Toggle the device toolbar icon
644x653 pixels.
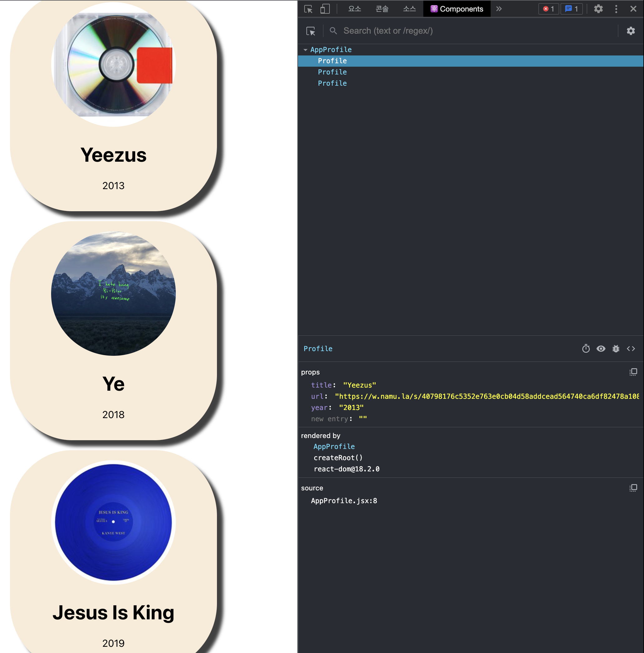tap(325, 9)
